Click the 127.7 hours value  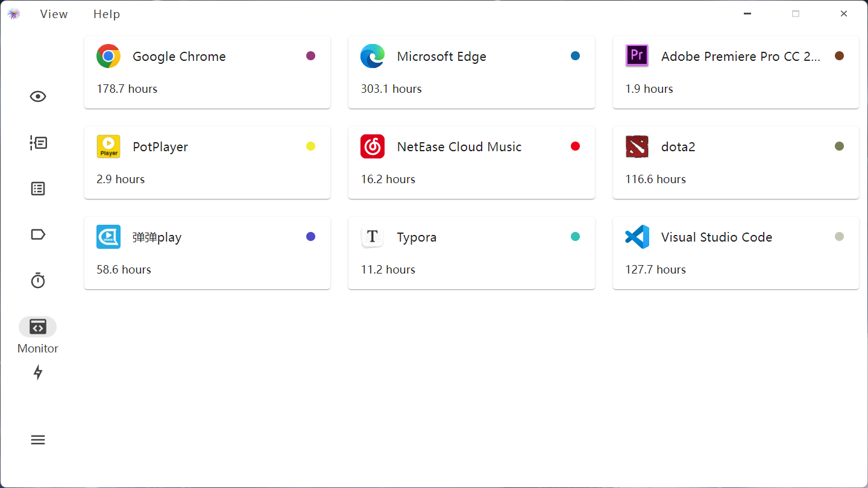tap(656, 269)
